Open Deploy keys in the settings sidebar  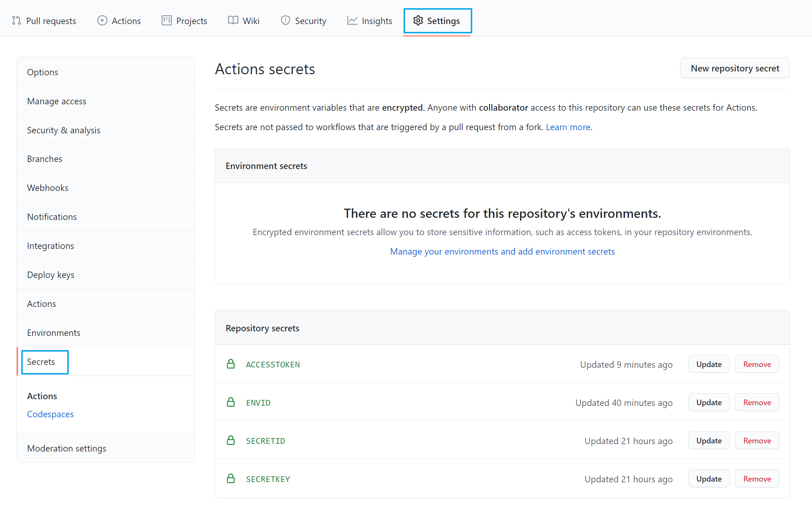pyautogui.click(x=51, y=275)
